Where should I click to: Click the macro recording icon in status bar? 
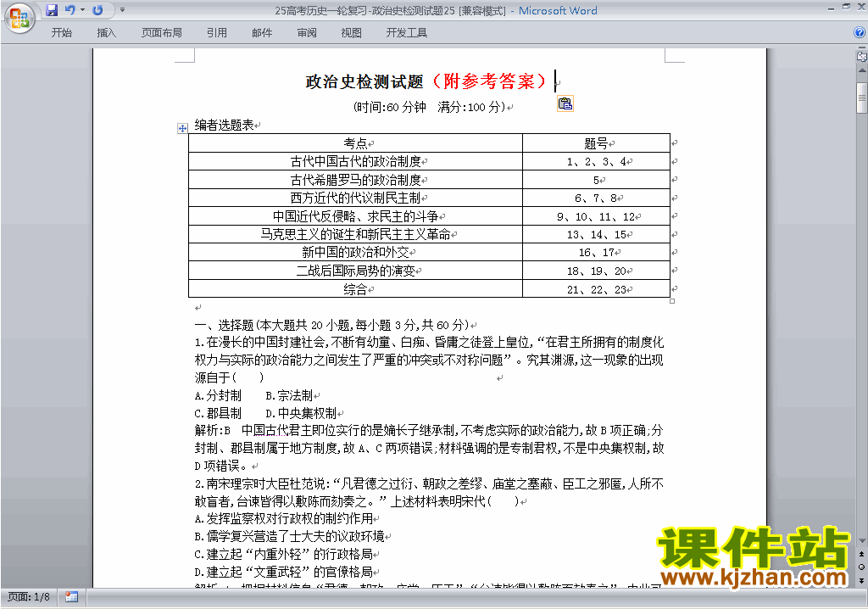71,596
